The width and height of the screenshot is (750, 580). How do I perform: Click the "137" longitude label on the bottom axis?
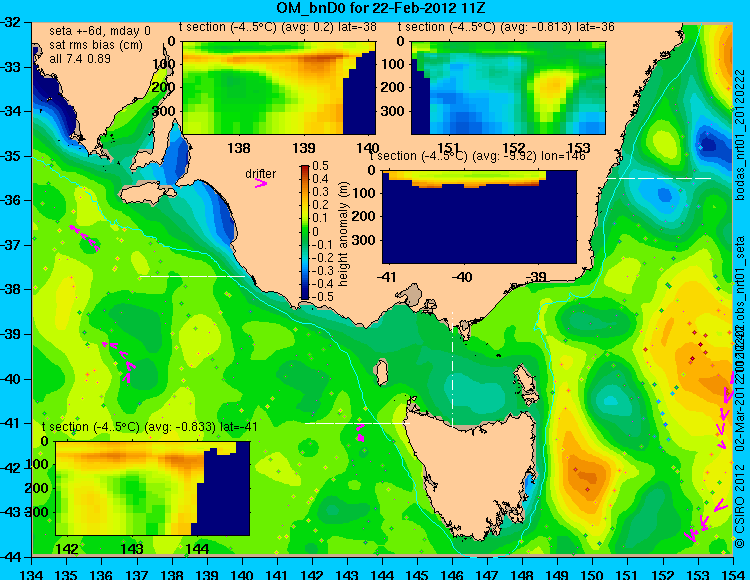click(x=137, y=574)
